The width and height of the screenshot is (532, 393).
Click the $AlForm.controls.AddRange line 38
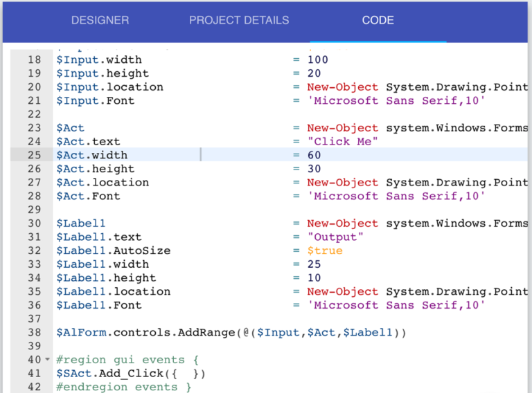coord(231,333)
